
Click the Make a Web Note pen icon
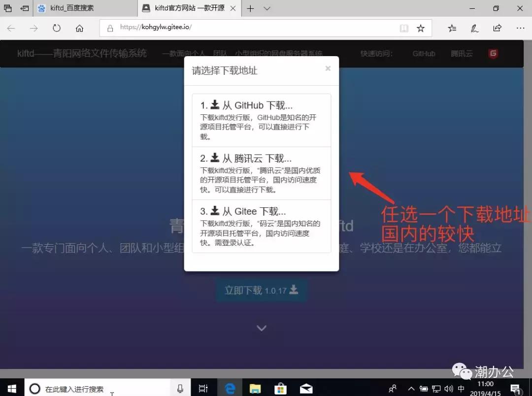474,28
